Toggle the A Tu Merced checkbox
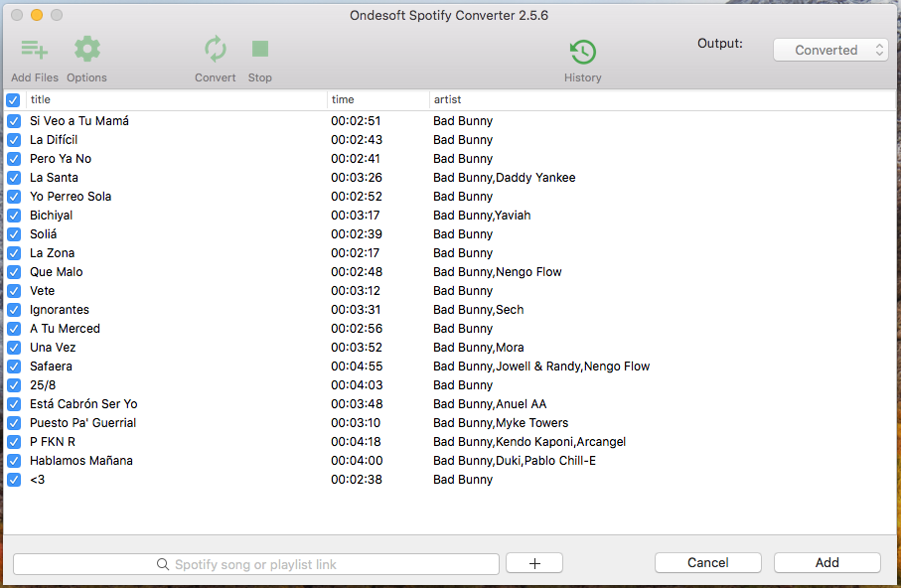Image resolution: width=901 pixels, height=588 pixels. tap(14, 329)
